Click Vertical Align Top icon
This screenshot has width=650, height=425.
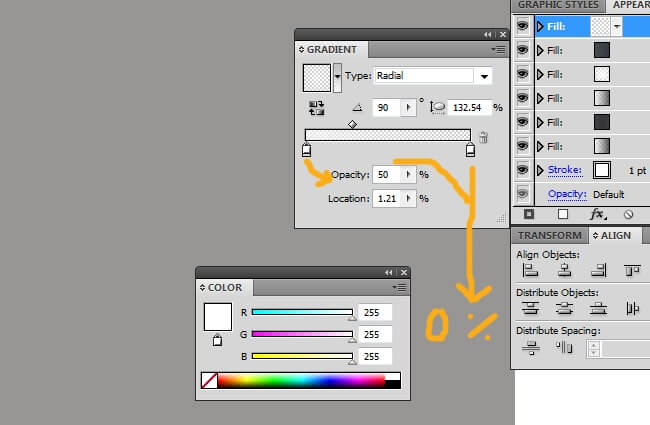tap(632, 270)
